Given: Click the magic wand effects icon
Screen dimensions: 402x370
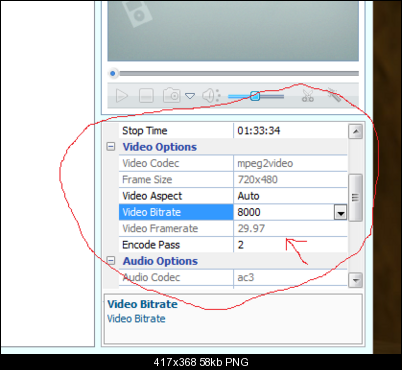Looking at the screenshot, I should pos(334,95).
